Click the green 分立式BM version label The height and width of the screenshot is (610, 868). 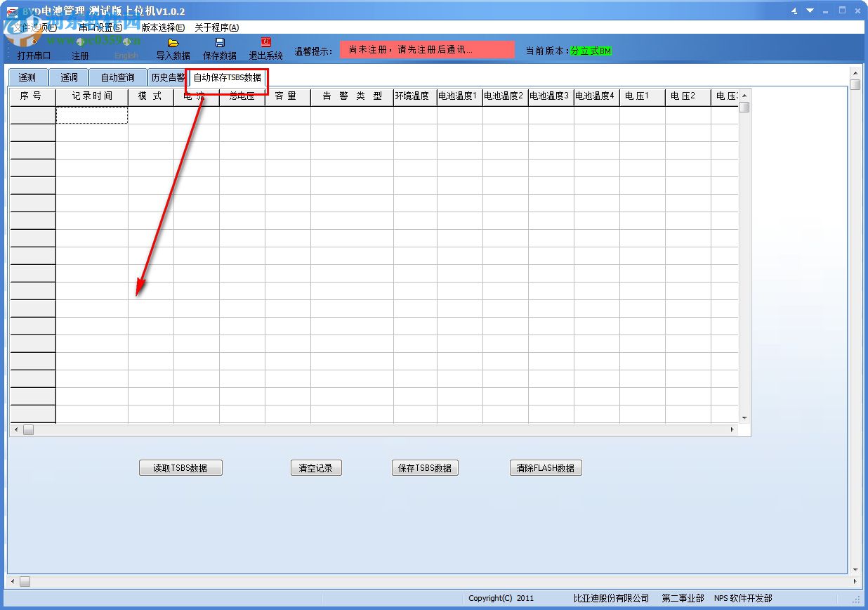click(591, 51)
